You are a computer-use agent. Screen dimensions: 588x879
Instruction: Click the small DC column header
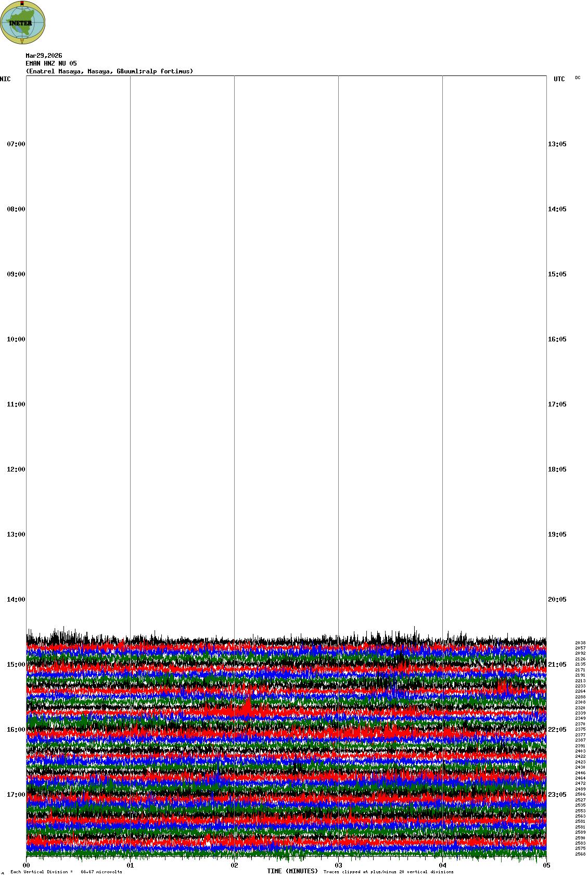click(578, 78)
